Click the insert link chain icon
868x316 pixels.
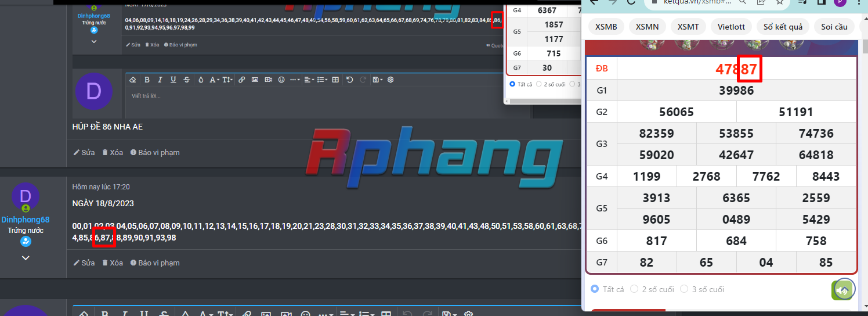point(241,80)
